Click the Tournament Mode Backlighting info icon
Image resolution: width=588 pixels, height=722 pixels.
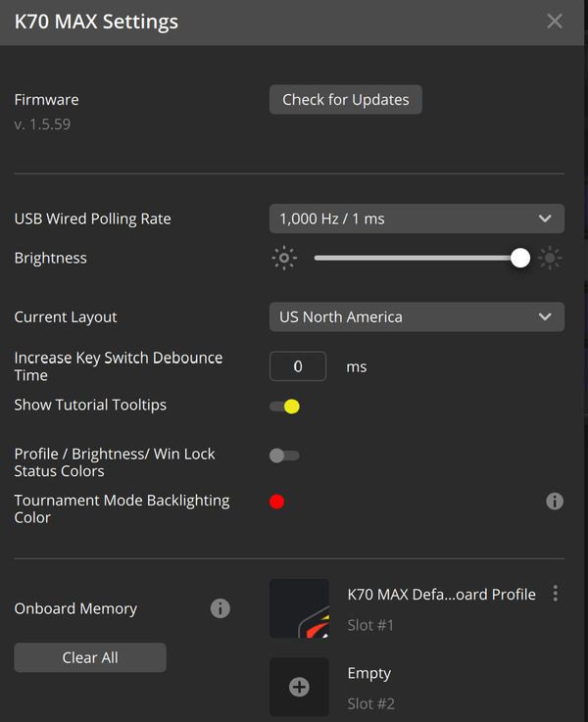pos(555,501)
